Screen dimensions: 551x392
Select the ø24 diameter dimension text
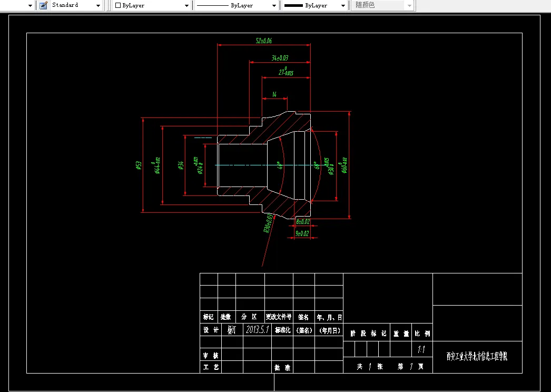coord(199,166)
